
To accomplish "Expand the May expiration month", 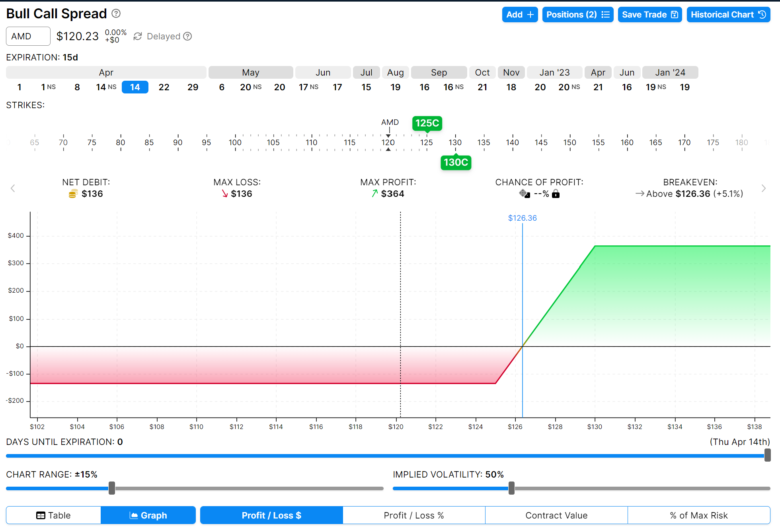I will [250, 72].
